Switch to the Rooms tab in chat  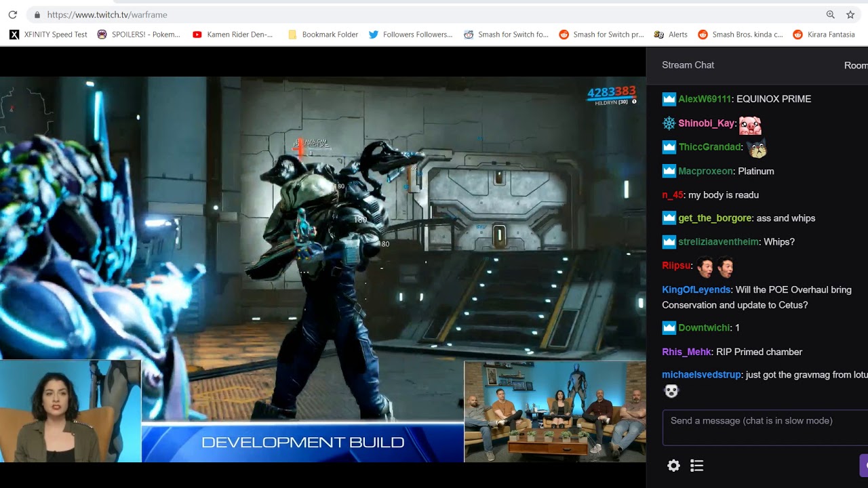[856, 65]
